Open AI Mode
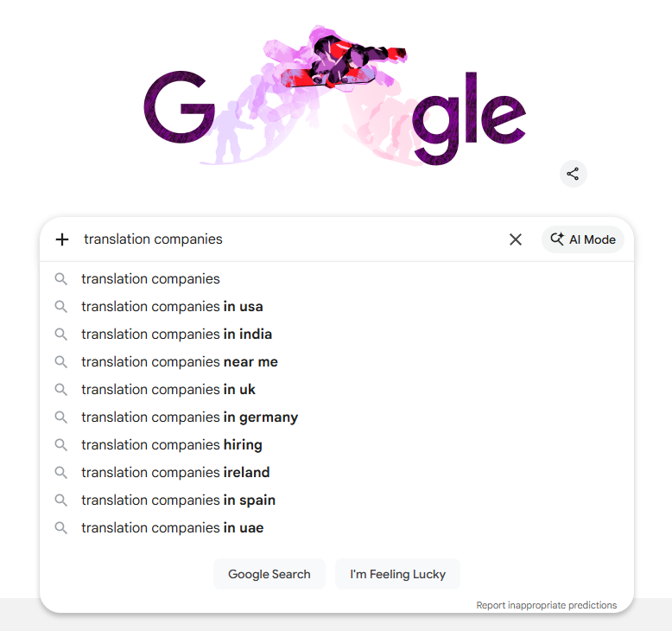This screenshot has width=672, height=631. (583, 239)
